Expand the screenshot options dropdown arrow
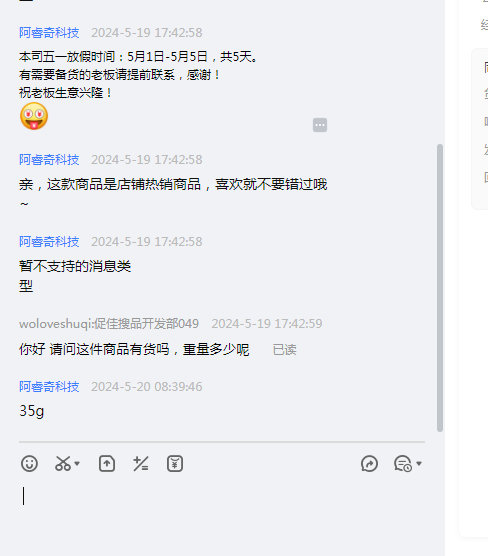This screenshot has height=556, width=488. [x=77, y=463]
